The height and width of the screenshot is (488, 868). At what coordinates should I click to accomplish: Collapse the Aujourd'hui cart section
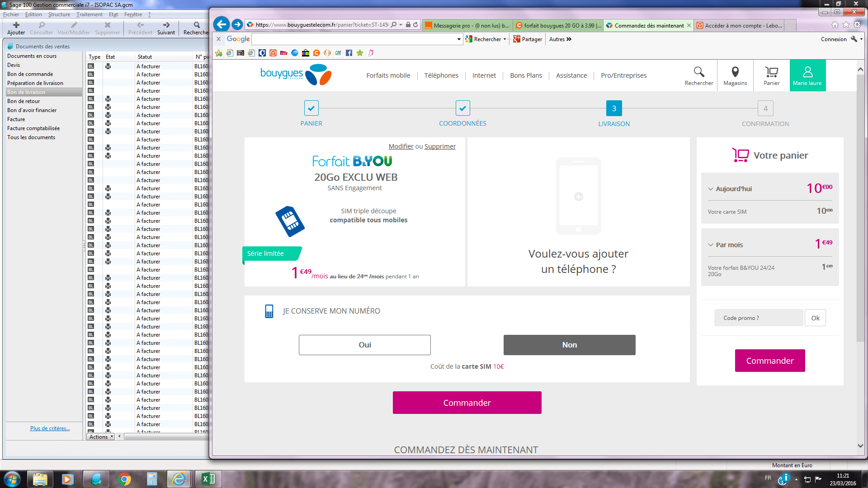coord(710,189)
